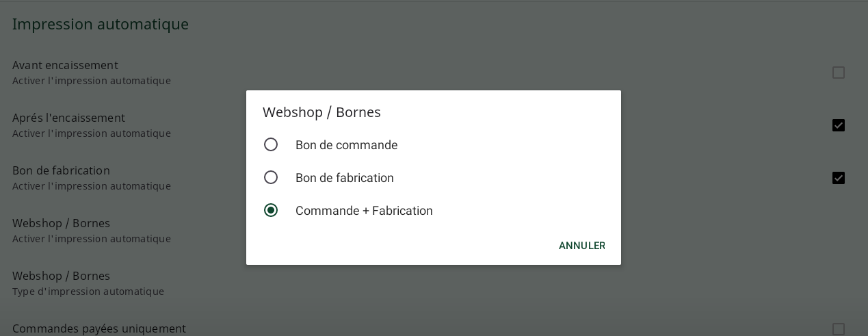
Task: Uncheck the Aprés l'encaissement checkbox
Action: [839, 125]
